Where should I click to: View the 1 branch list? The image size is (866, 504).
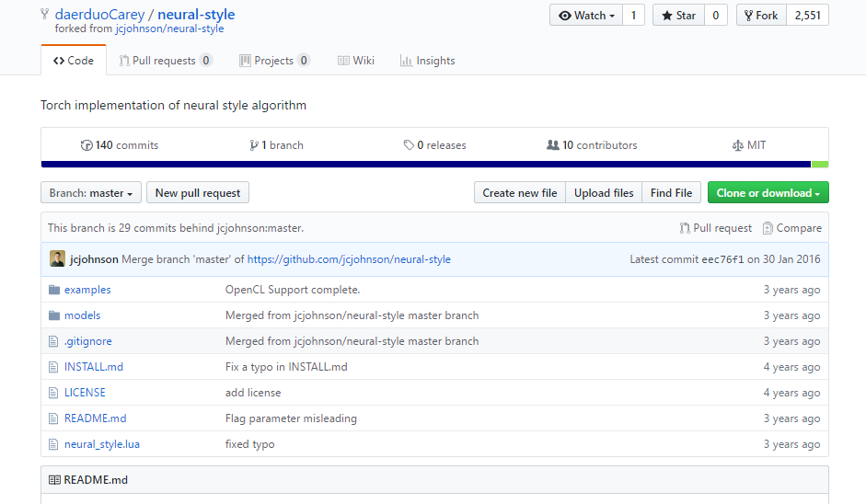click(277, 145)
